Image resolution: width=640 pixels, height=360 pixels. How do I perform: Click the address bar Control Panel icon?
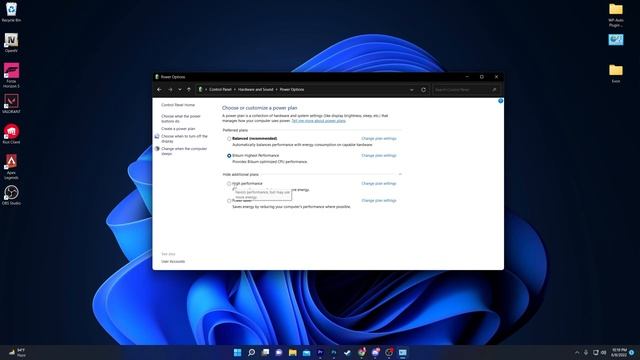tap(200, 89)
